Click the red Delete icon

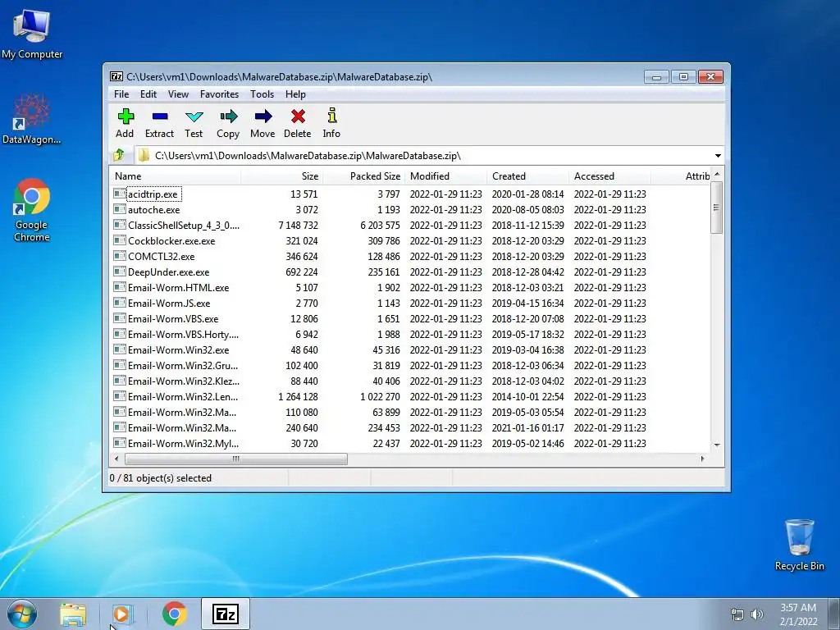(x=298, y=116)
